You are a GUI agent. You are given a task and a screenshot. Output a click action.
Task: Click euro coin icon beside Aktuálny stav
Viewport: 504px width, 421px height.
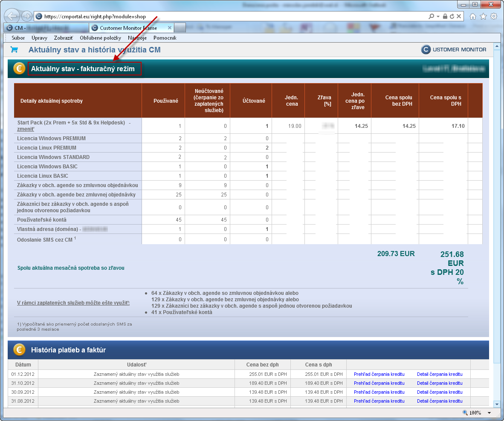pyautogui.click(x=19, y=69)
